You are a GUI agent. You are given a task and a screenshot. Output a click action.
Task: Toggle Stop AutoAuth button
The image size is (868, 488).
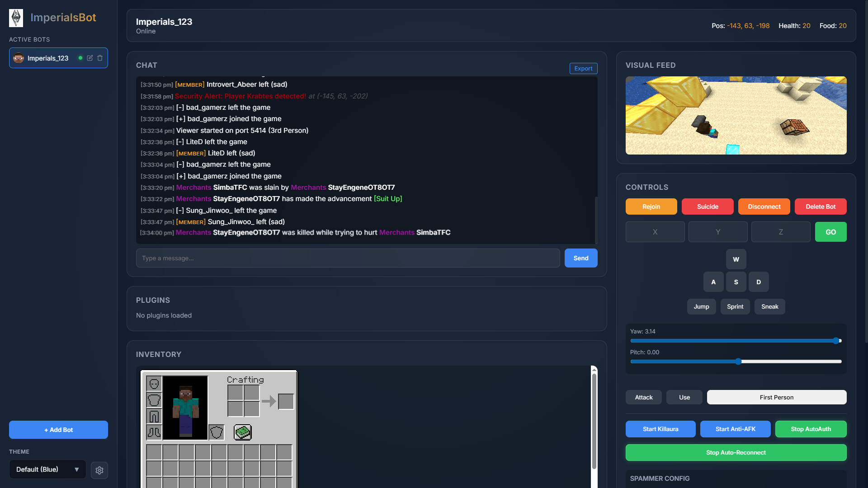(x=811, y=429)
